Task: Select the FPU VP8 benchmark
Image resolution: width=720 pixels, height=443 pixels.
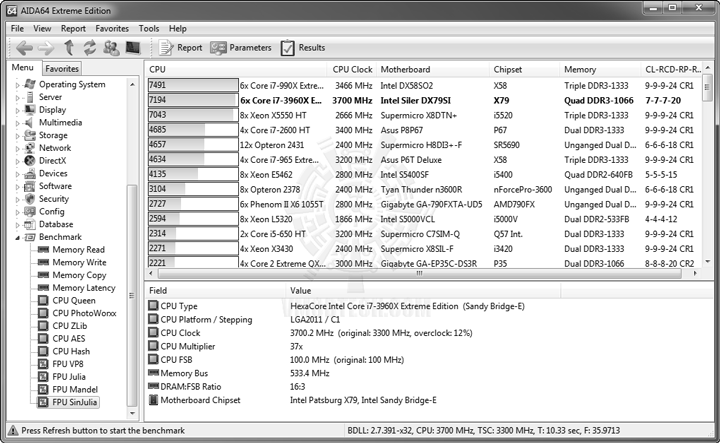Action: click(68, 364)
